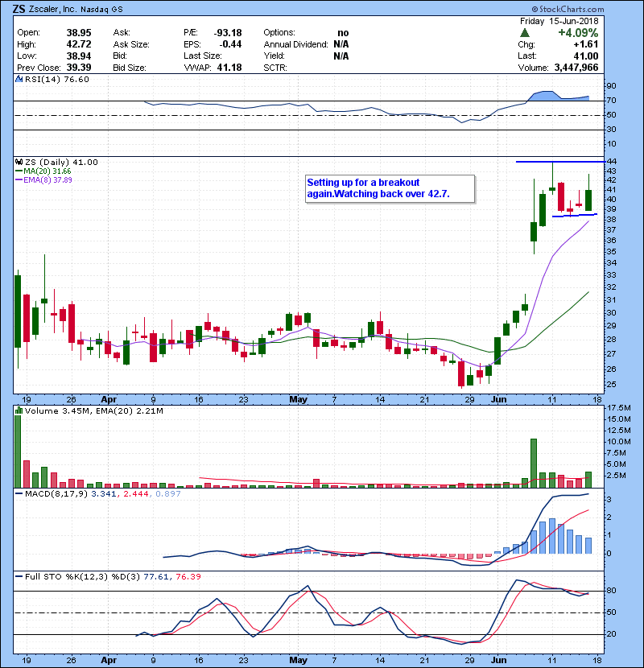Click the date Friday 15-Jun-2018
This screenshot has height=668, width=644.
pyautogui.click(x=559, y=21)
